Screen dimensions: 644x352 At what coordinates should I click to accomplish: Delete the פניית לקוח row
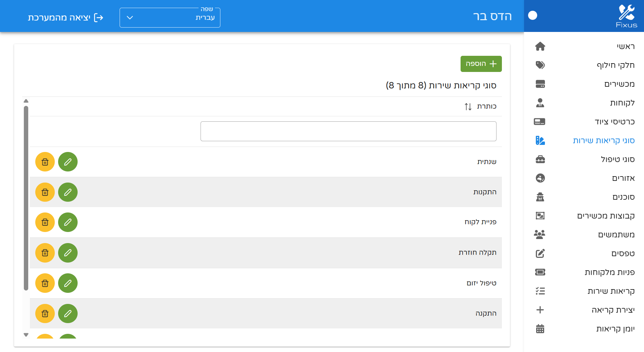click(x=45, y=222)
